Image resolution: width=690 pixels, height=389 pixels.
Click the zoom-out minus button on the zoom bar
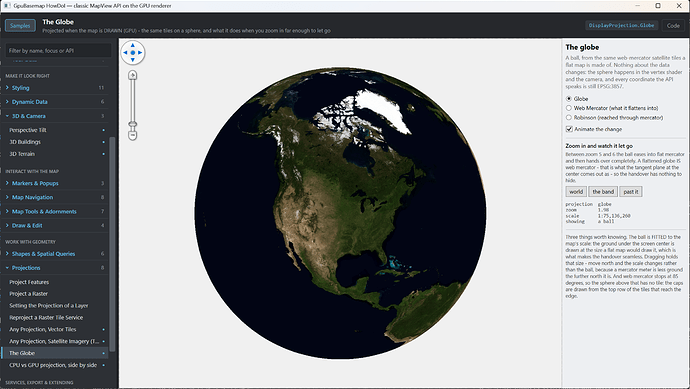tap(132, 135)
